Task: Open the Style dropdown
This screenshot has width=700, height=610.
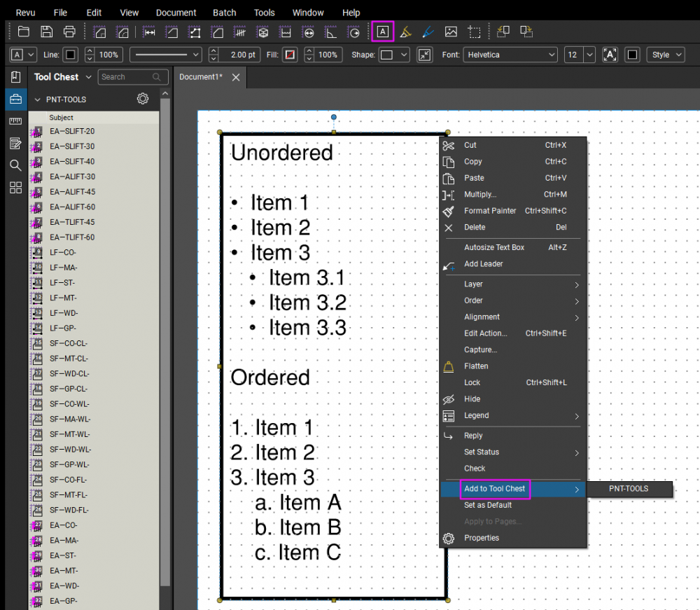Action: click(665, 55)
